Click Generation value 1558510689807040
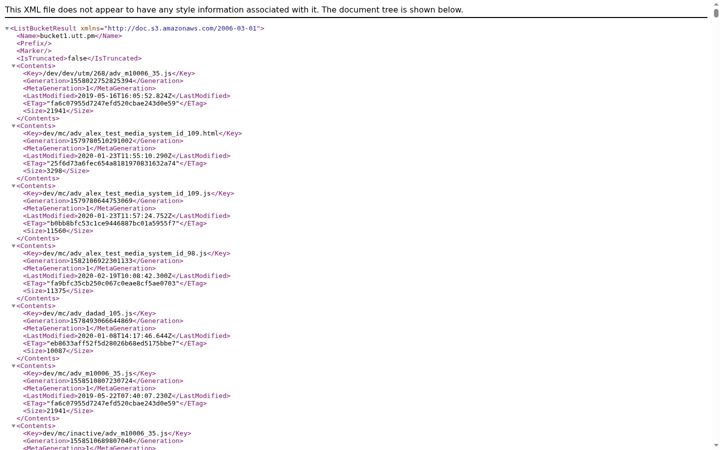The image size is (720, 450). click(x=101, y=441)
